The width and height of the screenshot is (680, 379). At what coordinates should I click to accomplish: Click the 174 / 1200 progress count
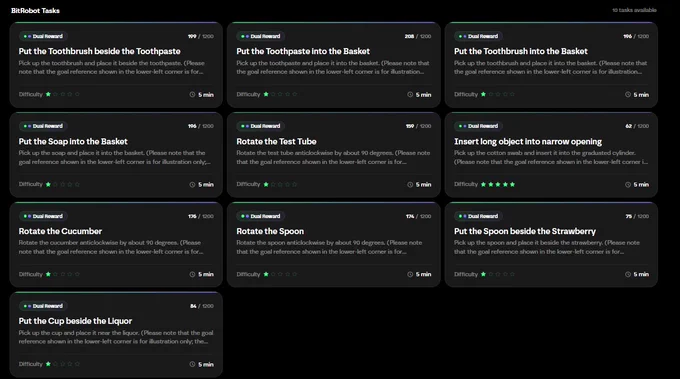tap(418, 216)
